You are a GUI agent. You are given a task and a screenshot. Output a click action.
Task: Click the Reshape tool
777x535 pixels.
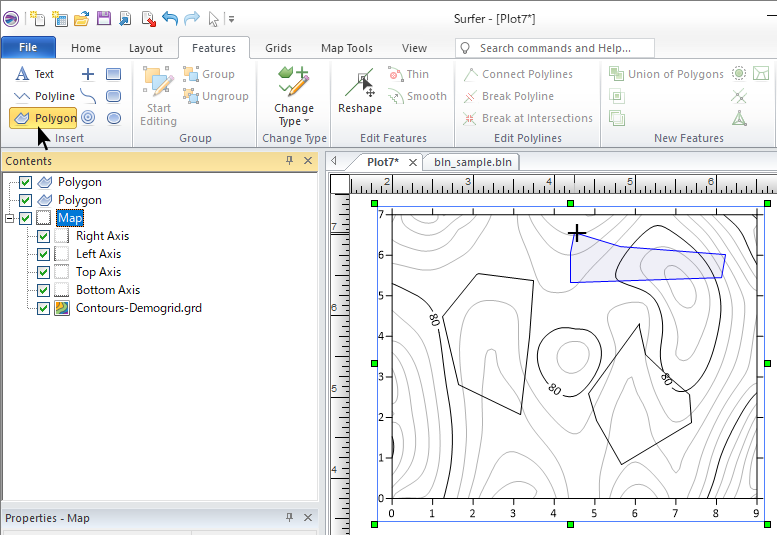point(360,90)
